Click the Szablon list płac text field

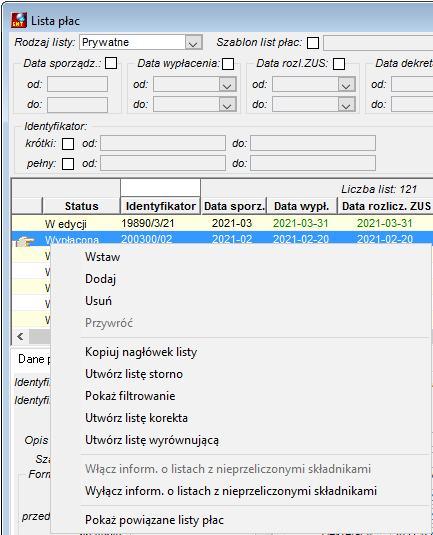pyautogui.click(x=378, y=43)
